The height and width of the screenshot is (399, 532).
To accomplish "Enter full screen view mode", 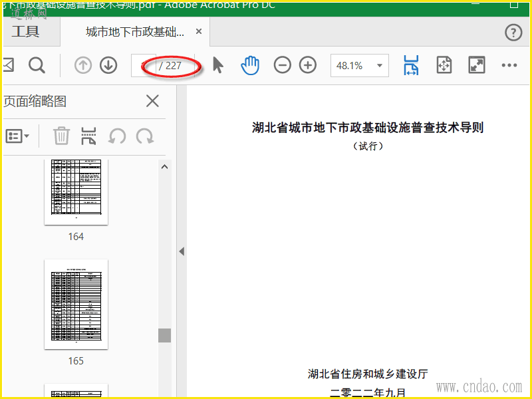I will coord(477,65).
